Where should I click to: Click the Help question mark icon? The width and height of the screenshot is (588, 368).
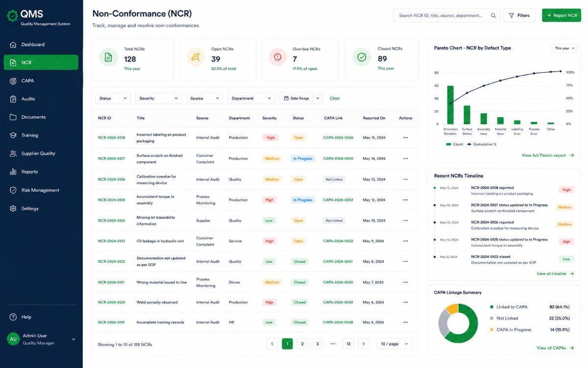tap(13, 317)
